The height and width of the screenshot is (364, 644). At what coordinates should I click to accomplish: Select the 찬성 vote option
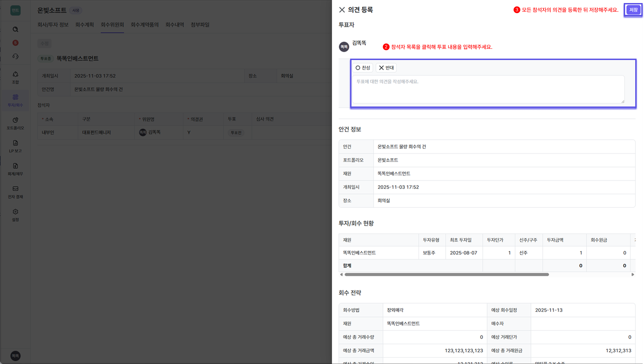tap(362, 68)
